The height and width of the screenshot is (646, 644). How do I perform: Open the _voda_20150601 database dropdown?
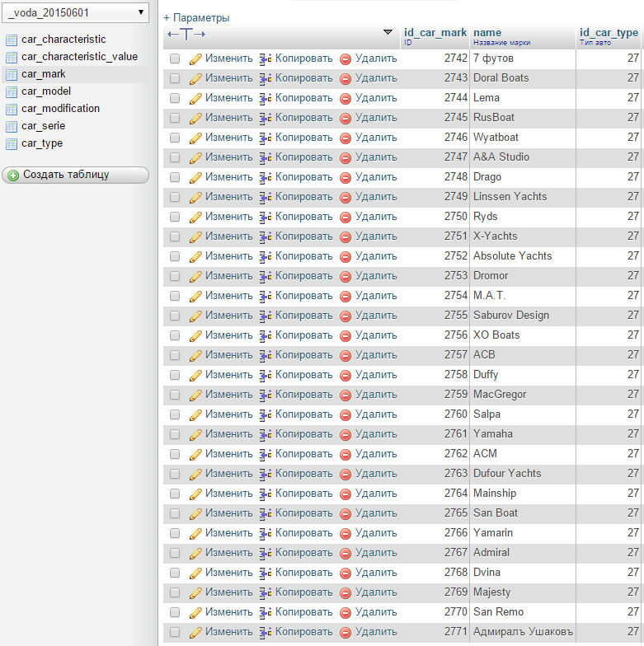pyautogui.click(x=76, y=13)
